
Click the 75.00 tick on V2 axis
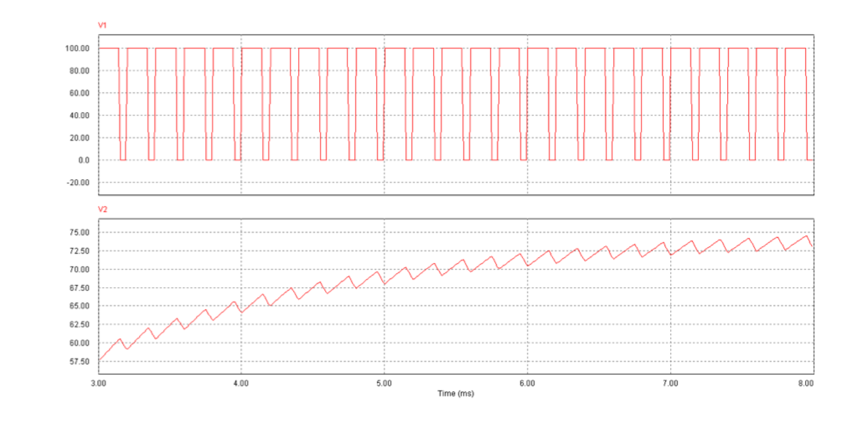point(79,232)
